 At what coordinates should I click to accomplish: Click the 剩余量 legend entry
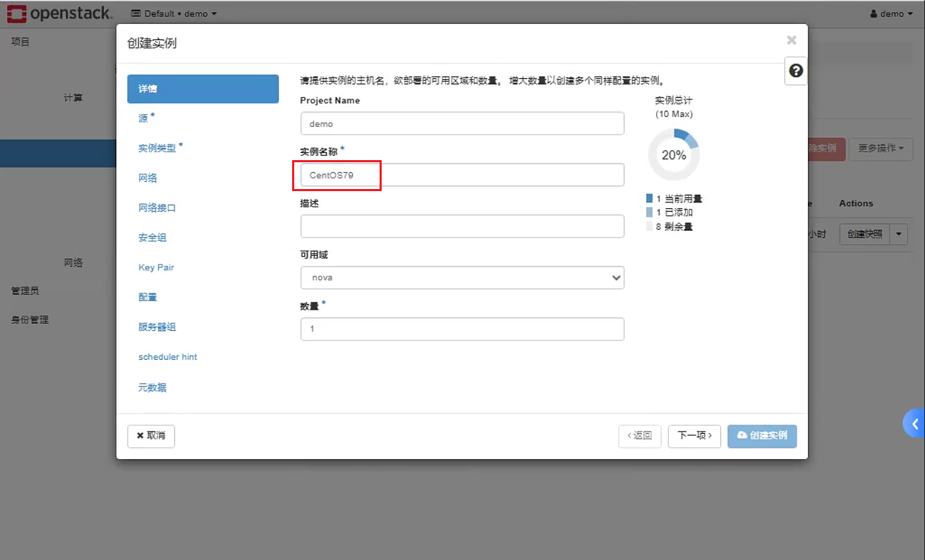pyautogui.click(x=670, y=226)
